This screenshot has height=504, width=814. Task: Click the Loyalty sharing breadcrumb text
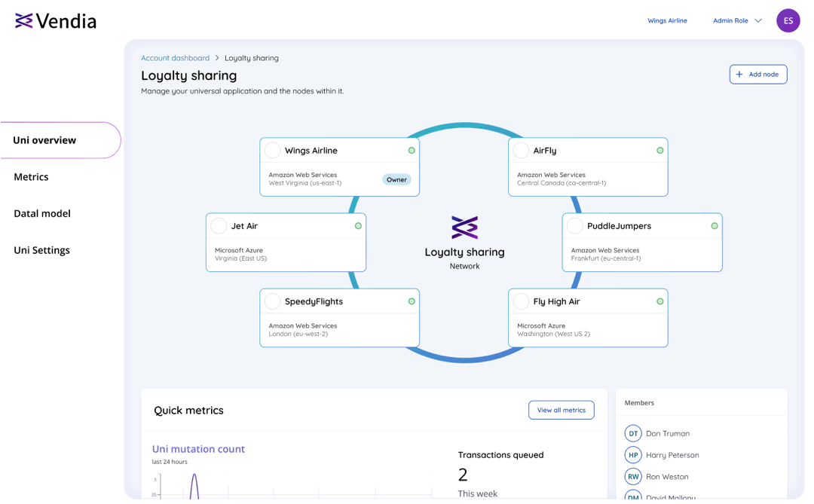tap(251, 58)
